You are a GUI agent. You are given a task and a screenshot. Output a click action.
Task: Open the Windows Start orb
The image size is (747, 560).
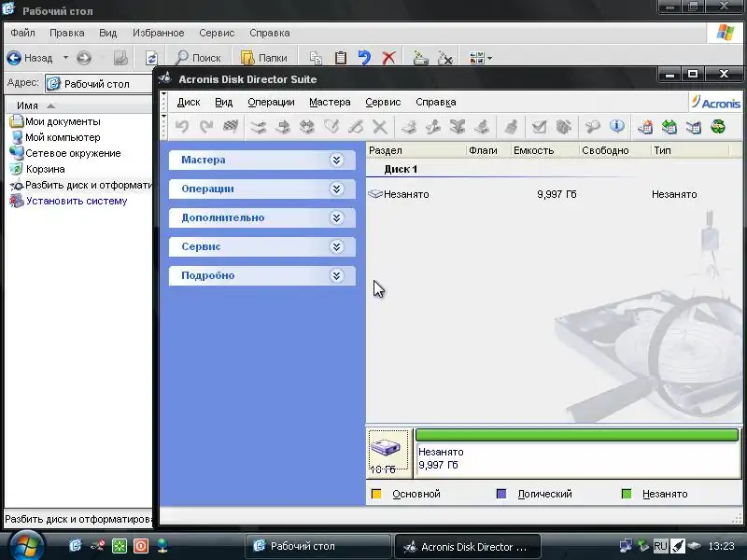pos(26,545)
